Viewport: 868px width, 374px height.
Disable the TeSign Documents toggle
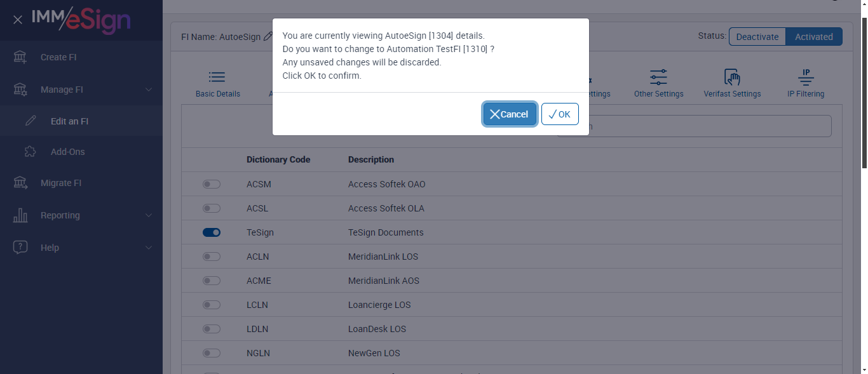coord(212,232)
